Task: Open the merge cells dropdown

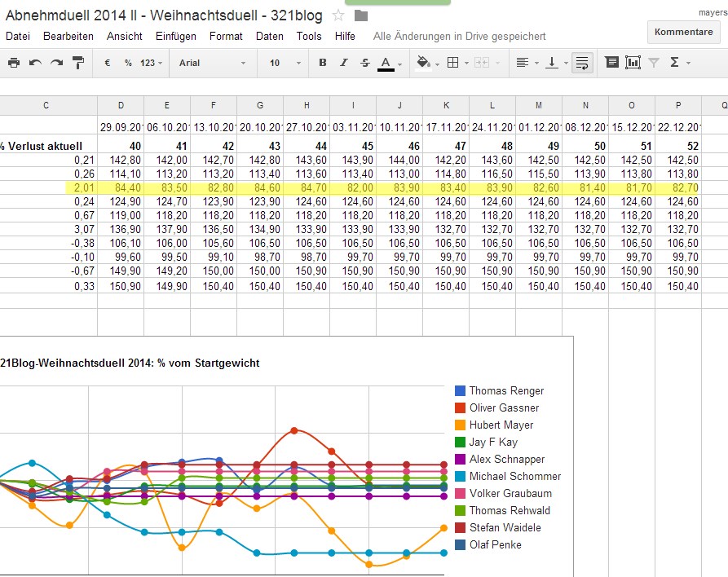Action: [x=487, y=62]
